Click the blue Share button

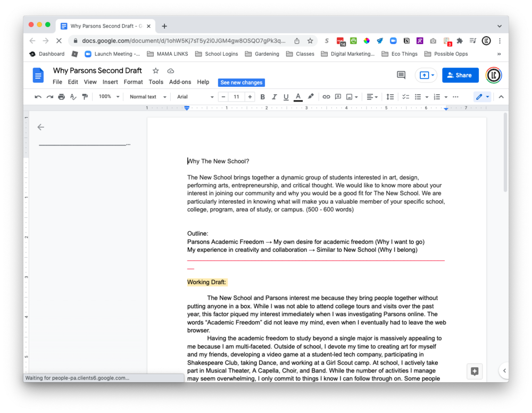[x=460, y=76]
